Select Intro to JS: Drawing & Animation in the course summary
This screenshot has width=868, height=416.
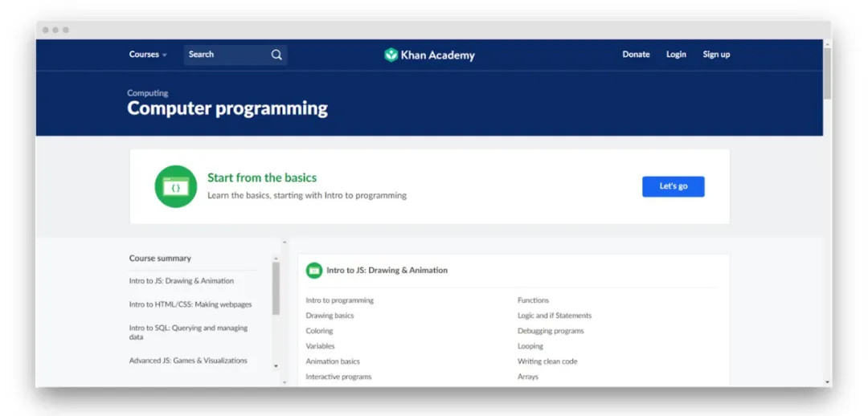pos(182,281)
